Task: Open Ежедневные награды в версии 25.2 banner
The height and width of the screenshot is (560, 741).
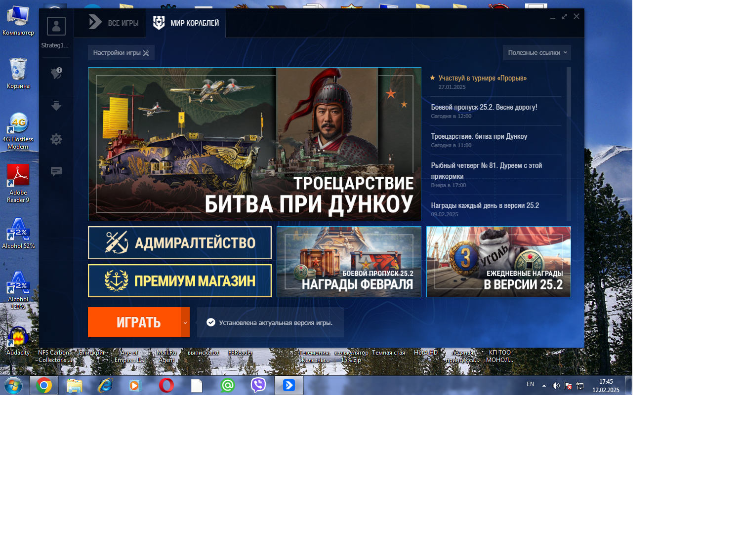Action: point(498,262)
